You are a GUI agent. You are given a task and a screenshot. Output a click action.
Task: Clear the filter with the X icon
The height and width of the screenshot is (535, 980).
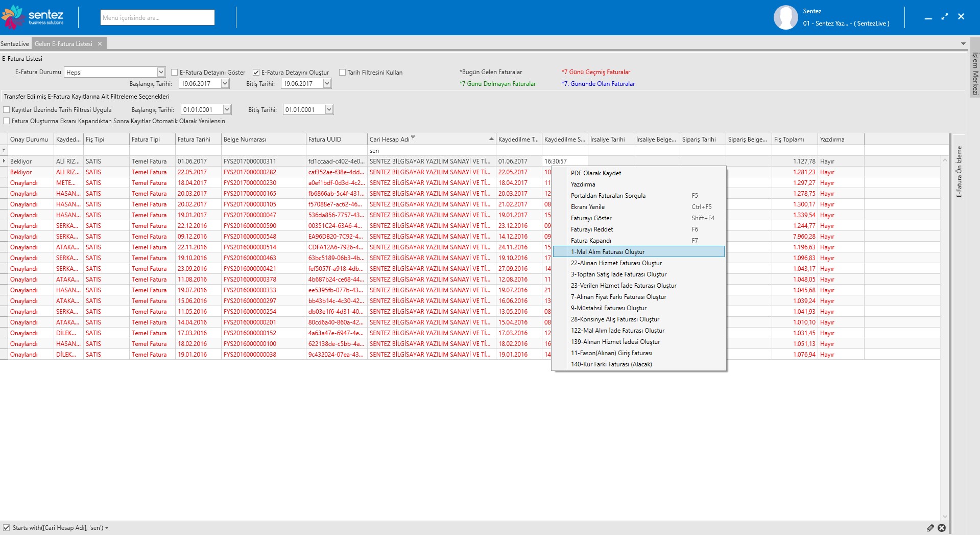(x=942, y=528)
